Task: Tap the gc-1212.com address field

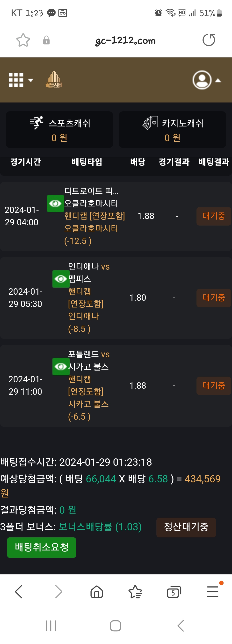Action: pyautogui.click(x=125, y=40)
